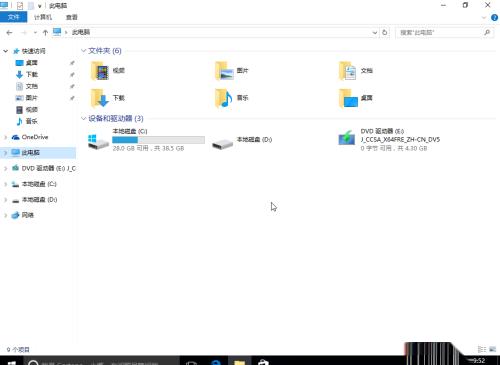Go forward with the forward arrow
The image size is (500, 365).
pos(24,32)
